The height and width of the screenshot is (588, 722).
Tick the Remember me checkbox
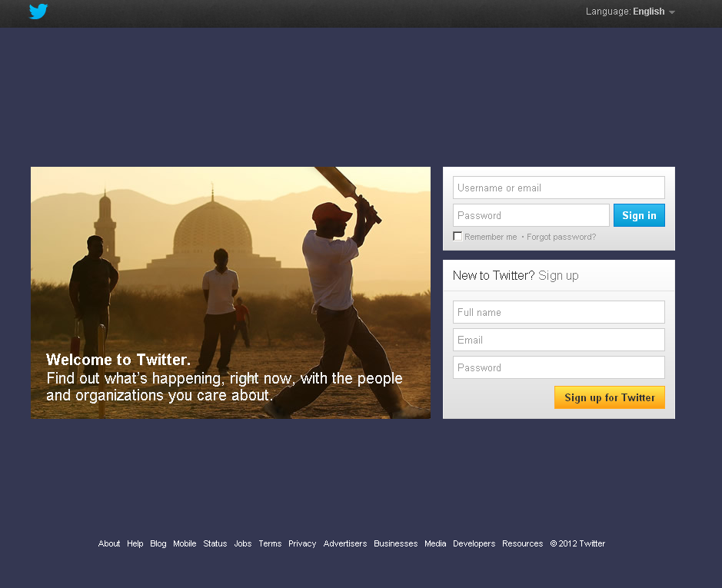pos(457,236)
